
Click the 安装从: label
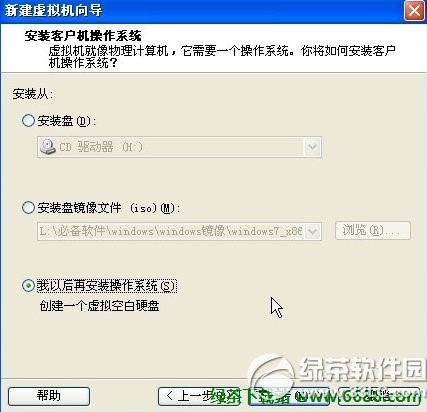point(33,94)
